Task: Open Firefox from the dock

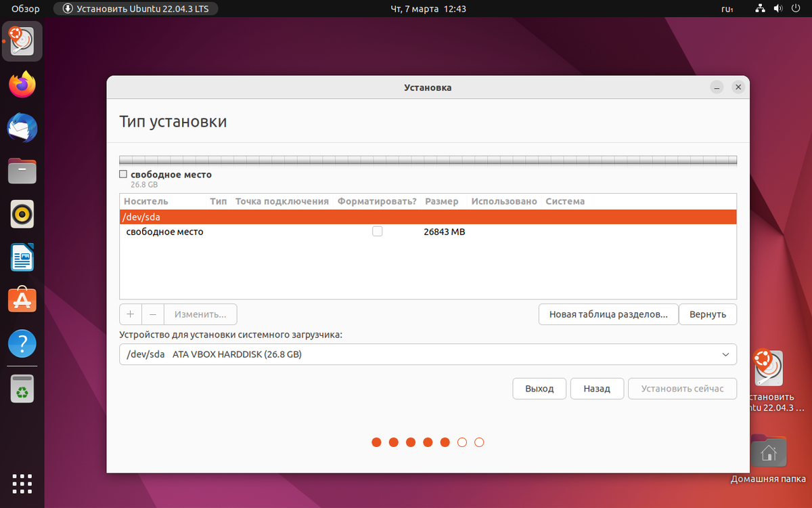Action: (x=22, y=85)
